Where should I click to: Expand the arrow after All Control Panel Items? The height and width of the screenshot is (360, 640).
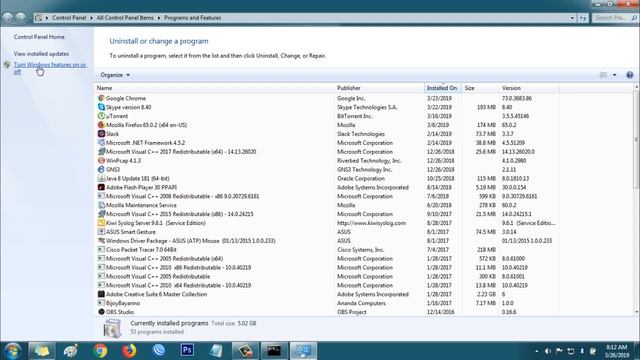159,18
